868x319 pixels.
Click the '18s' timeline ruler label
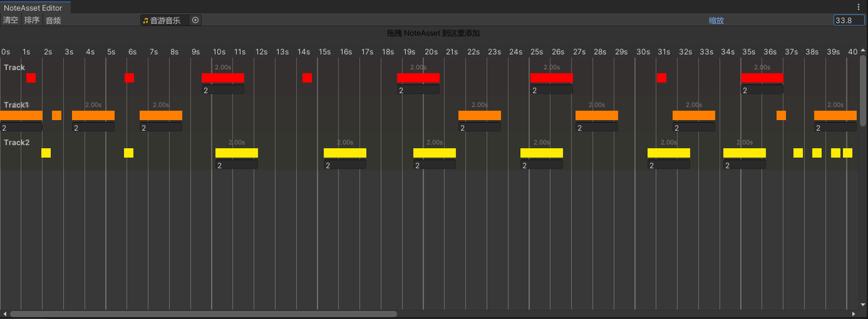(388, 52)
